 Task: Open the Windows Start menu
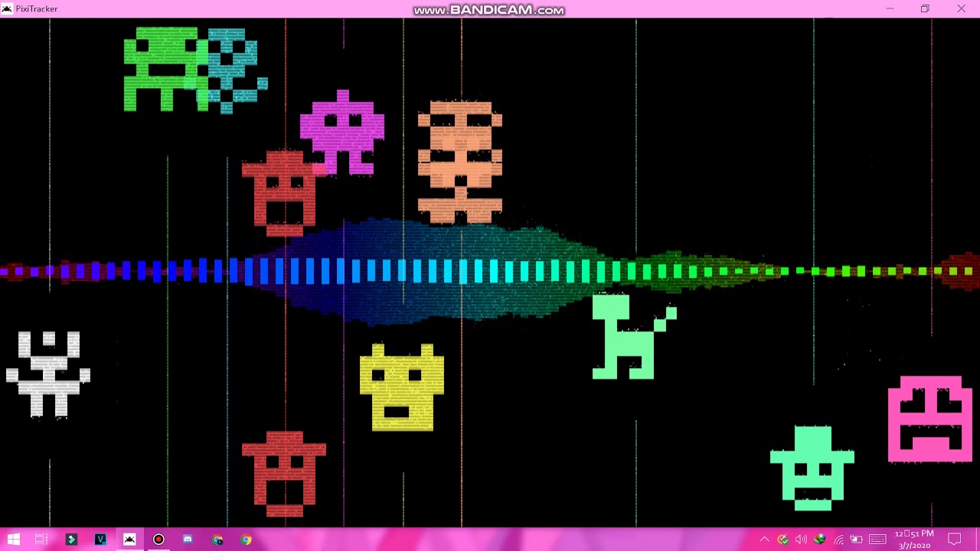click(x=14, y=540)
